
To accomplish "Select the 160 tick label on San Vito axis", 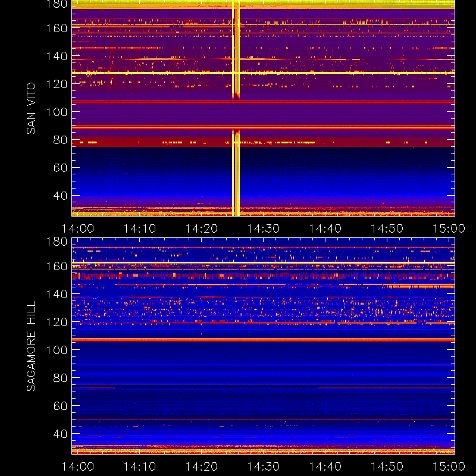I will pos(57,28).
